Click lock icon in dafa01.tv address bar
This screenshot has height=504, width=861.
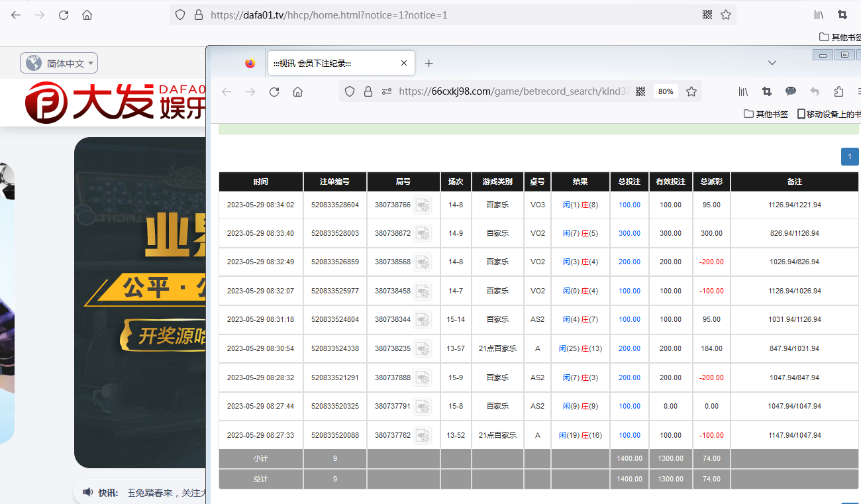pyautogui.click(x=198, y=15)
